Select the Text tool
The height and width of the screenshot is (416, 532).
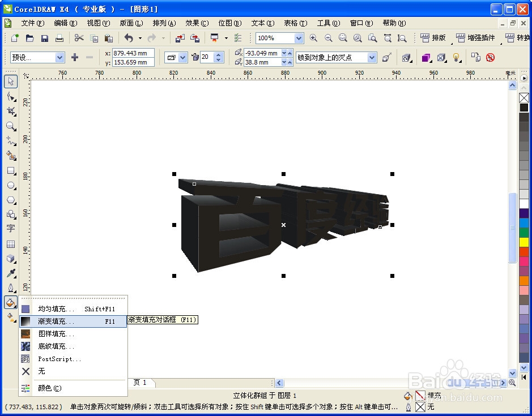click(11, 229)
